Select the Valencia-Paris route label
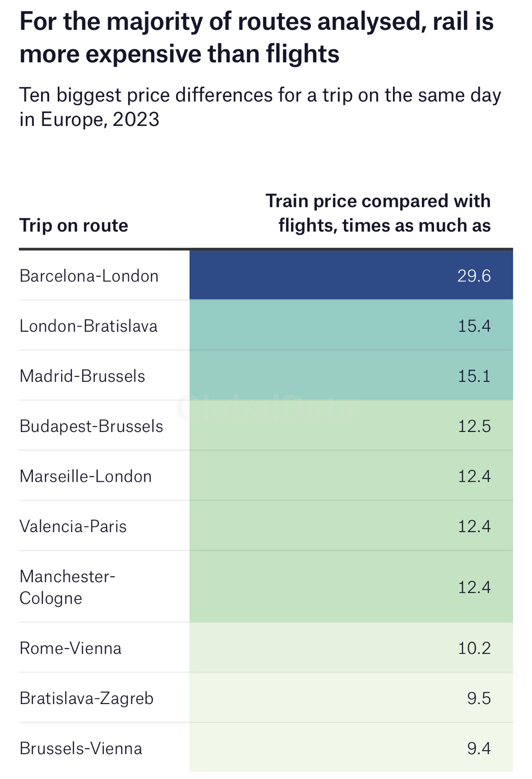The image size is (532, 779). coord(73,526)
